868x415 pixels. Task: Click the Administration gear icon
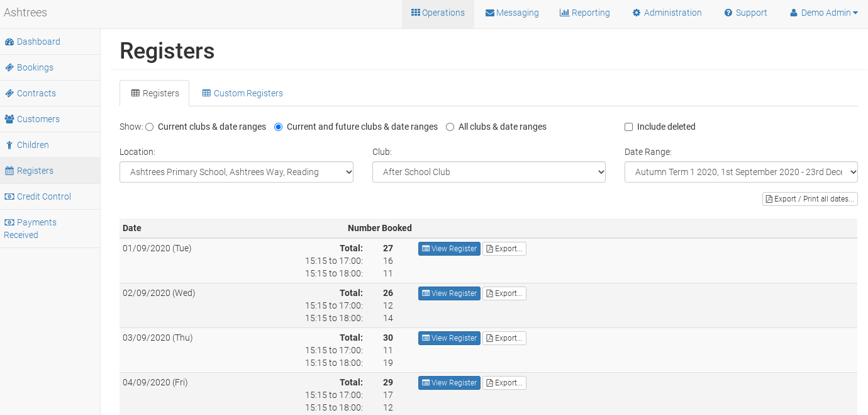point(637,13)
